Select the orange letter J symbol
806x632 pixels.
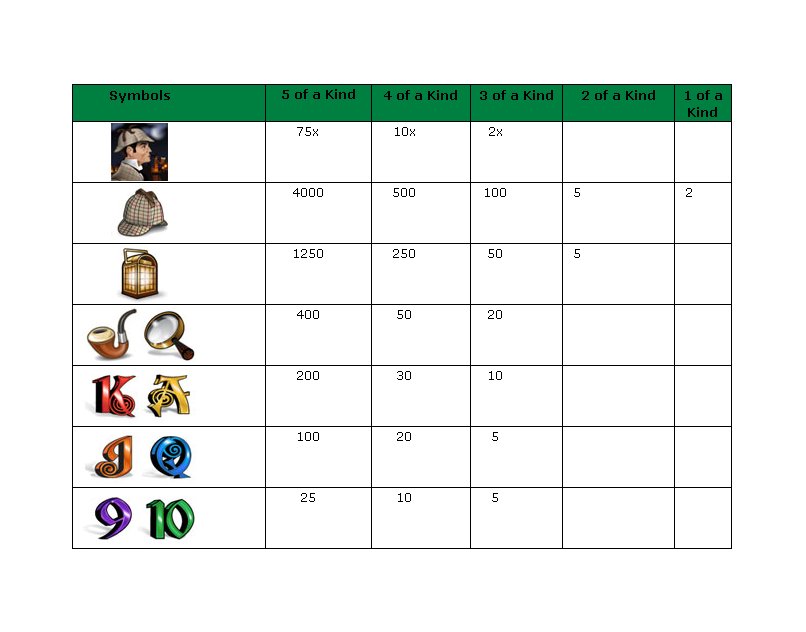(x=108, y=457)
